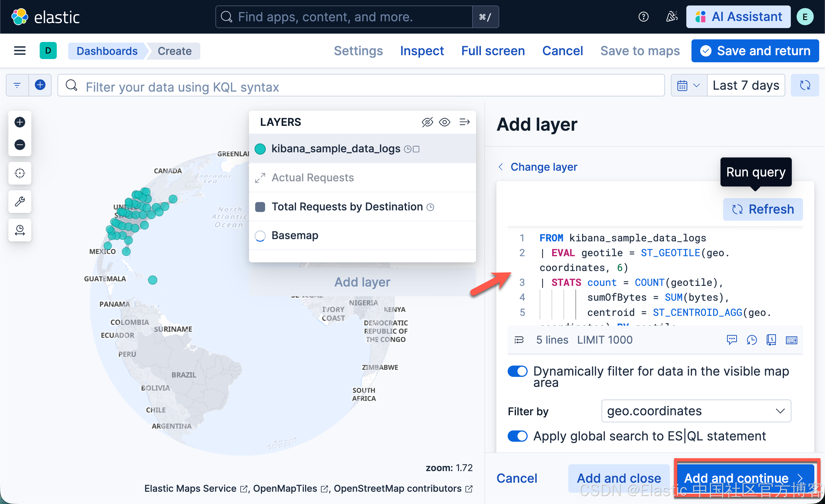Click the map zoom in button
Screen dimensions: 825x504
click(20, 122)
